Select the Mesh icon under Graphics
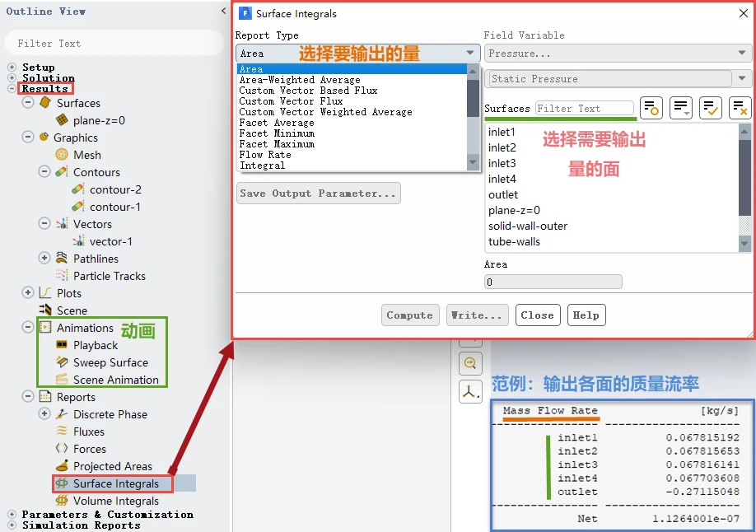Screen dimensions: 756x532 click(x=62, y=154)
